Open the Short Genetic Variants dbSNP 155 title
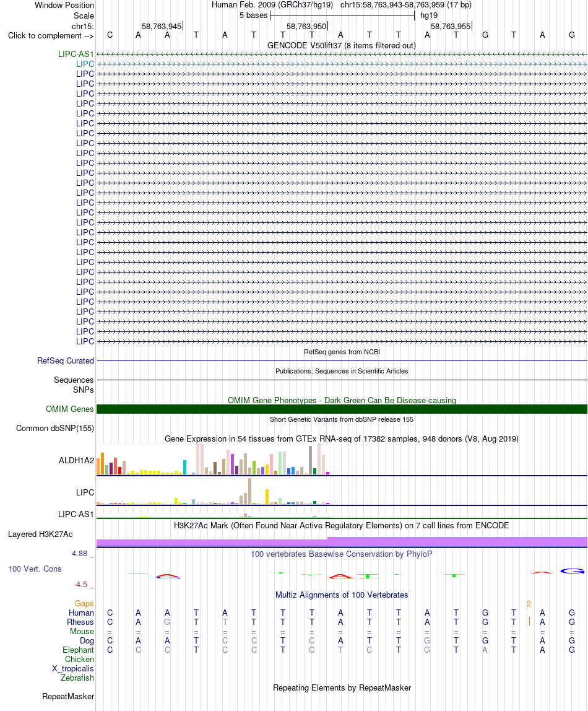This screenshot has height=711, width=588. pos(342,419)
